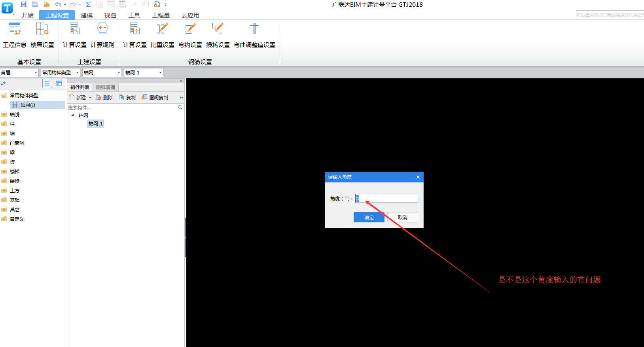This screenshot has width=644, height=347.
Task: Switch navigation panel to list view icon
Action: coord(47,83)
